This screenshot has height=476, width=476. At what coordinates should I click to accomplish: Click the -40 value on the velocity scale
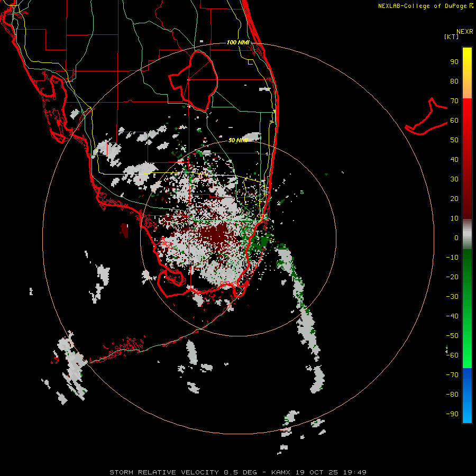point(452,316)
